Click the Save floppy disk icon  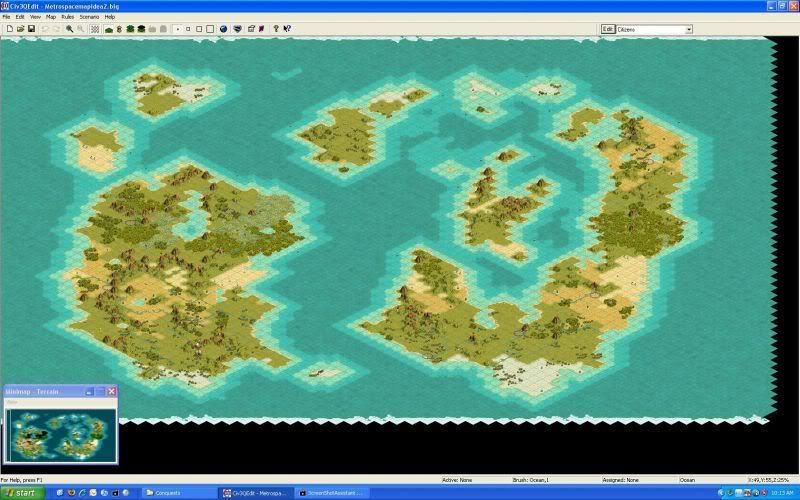coord(31,29)
